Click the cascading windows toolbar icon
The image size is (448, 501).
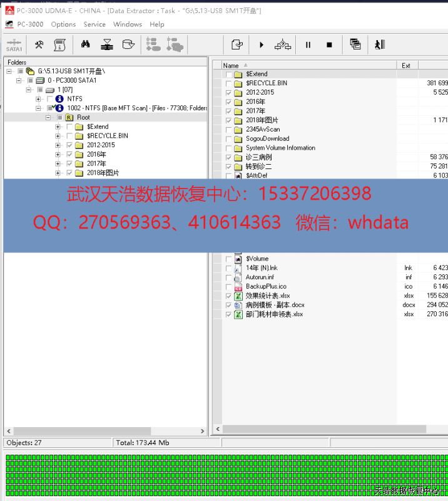[x=355, y=44]
